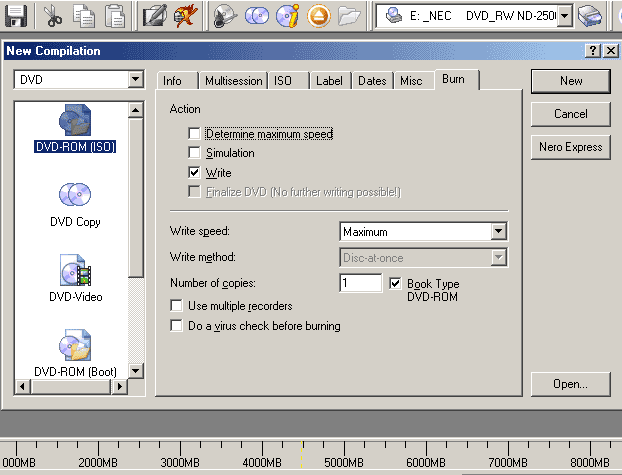Screen dimensions: 622x475
Task: Open the Write speed Maximum dropdown
Action: [x=499, y=231]
